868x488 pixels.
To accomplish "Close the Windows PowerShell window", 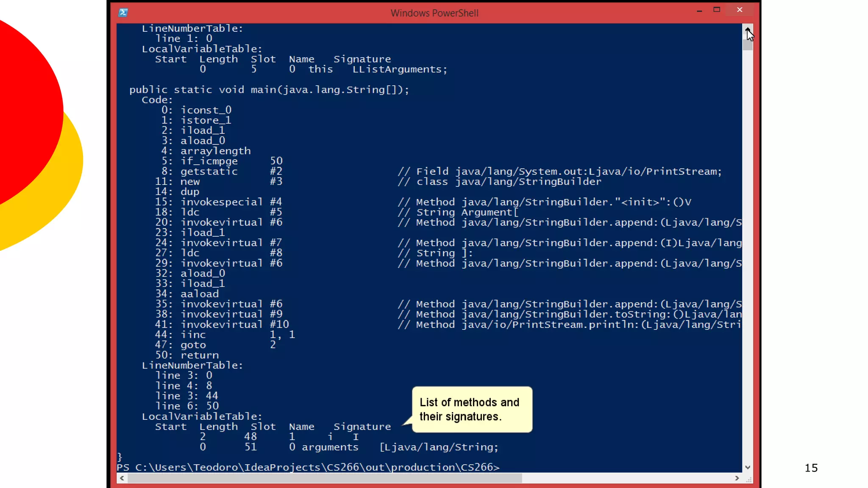I will click(x=740, y=10).
